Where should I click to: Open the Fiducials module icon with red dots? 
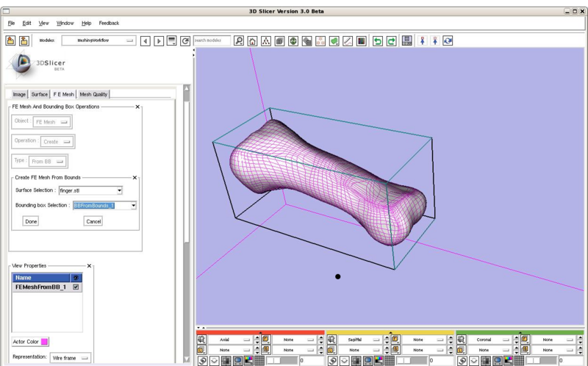point(320,40)
